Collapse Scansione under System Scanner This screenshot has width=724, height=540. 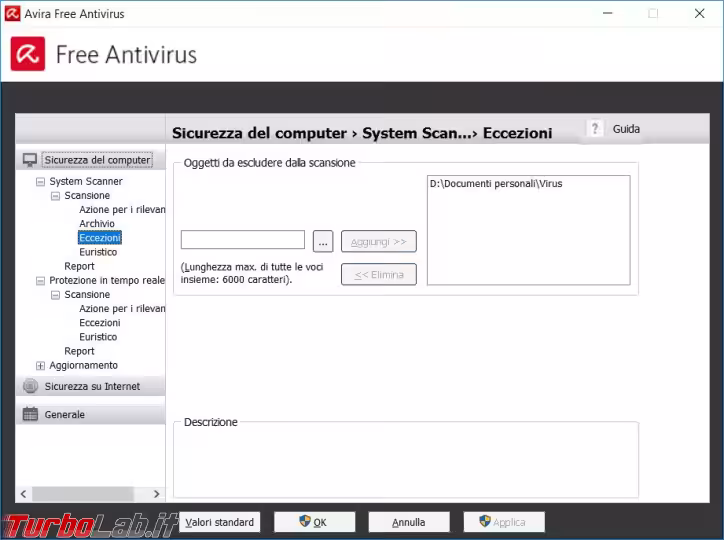[56, 196]
